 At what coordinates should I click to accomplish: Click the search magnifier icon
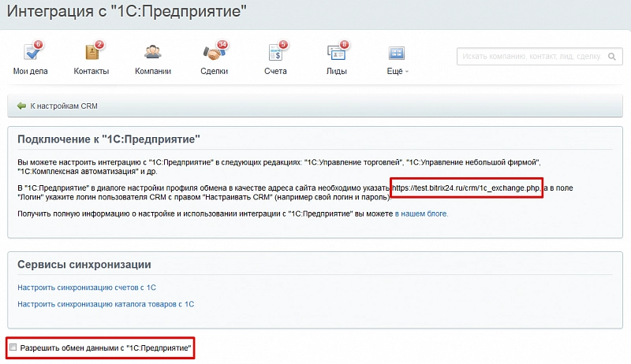(612, 57)
